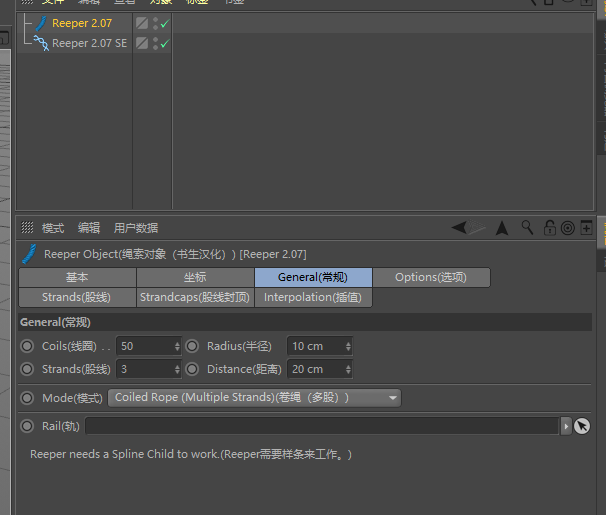
Task: Open the Options(选项) tab
Action: coord(431,277)
